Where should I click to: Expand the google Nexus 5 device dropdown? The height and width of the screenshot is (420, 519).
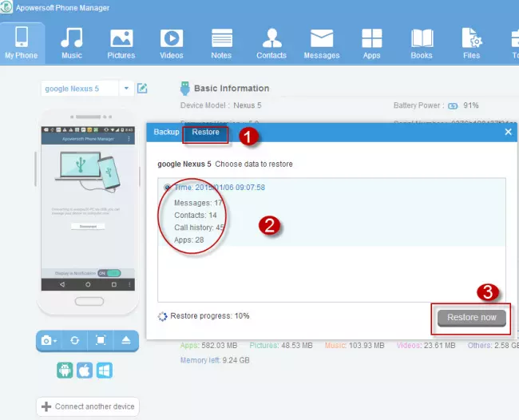pyautogui.click(x=126, y=89)
